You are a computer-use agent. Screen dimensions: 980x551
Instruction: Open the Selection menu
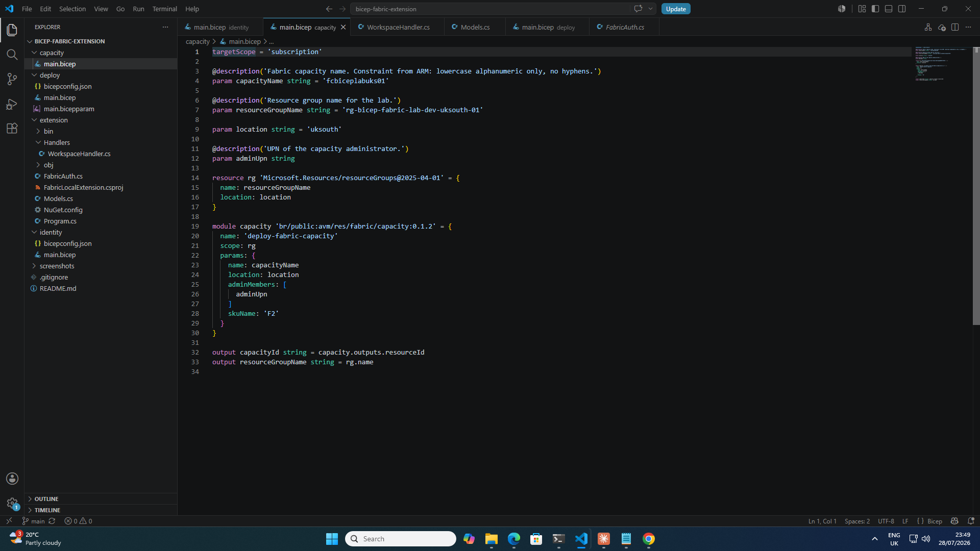point(72,9)
